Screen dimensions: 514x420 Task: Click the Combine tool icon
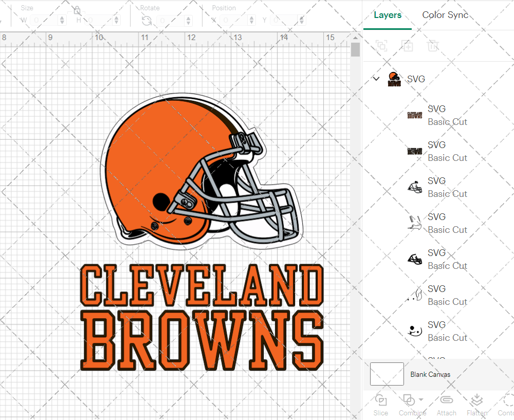point(409,400)
